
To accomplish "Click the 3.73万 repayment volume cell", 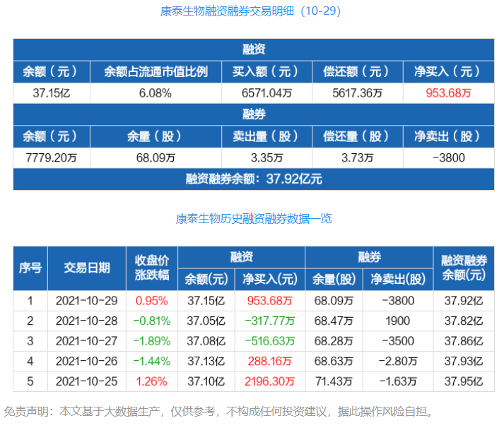I will pos(358,157).
